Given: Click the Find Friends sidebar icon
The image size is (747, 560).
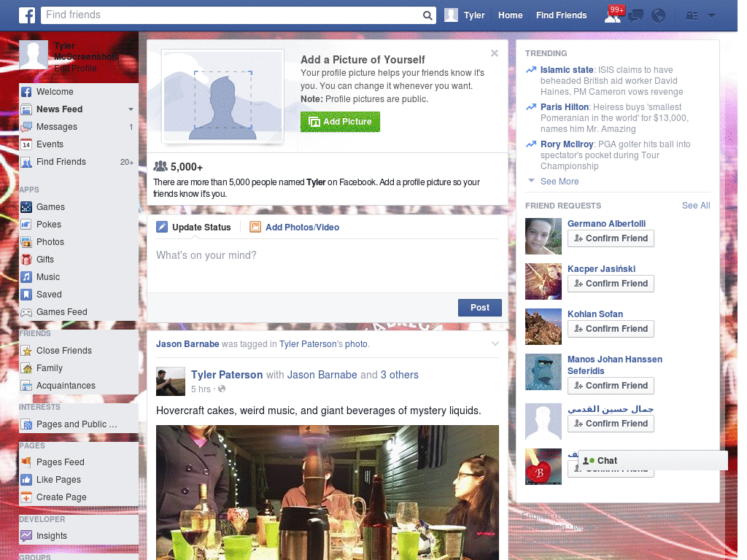Looking at the screenshot, I should pos(26,162).
